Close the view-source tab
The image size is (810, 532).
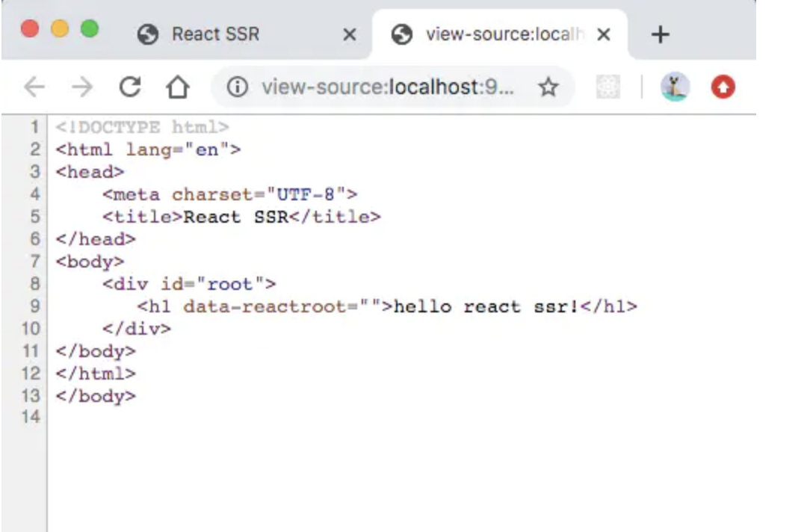point(604,34)
